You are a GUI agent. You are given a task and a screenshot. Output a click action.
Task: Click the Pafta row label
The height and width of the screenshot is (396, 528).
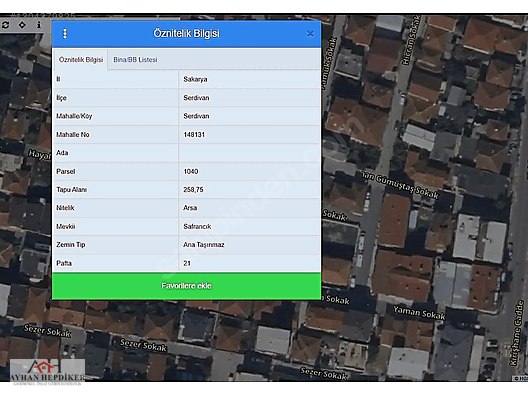(64, 263)
